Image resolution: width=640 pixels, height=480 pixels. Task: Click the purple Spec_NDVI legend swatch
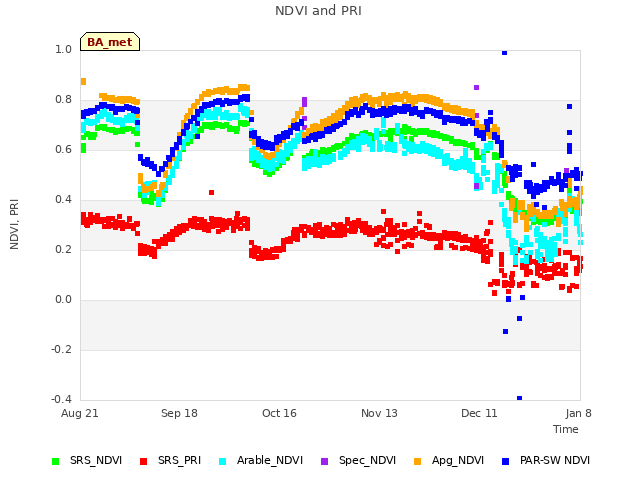point(324,461)
